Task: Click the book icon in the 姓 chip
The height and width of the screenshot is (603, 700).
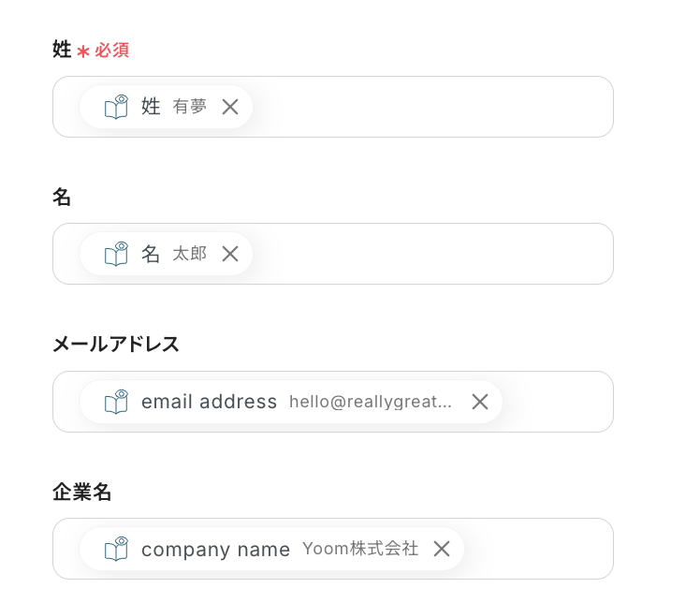Action: pos(116,107)
